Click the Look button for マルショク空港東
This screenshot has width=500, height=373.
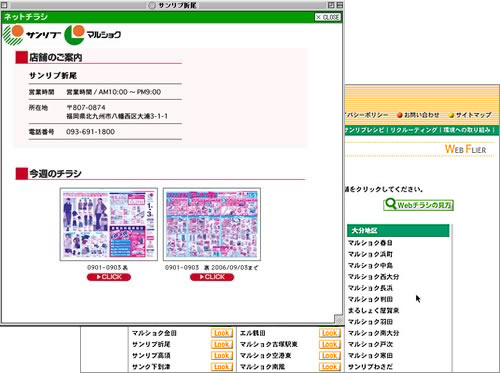click(x=330, y=356)
